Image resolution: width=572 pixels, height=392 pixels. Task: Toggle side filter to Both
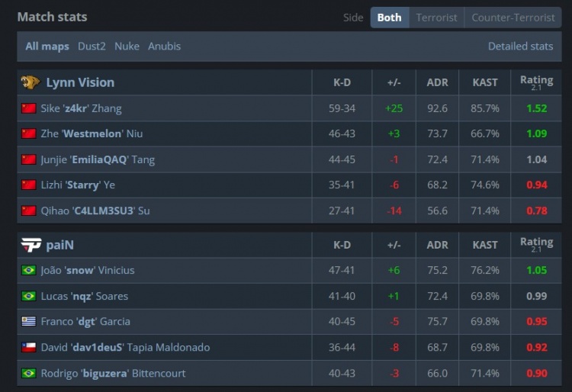pyautogui.click(x=389, y=18)
